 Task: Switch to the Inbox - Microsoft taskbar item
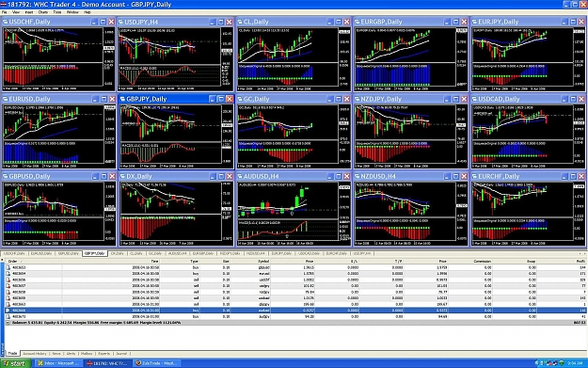click(x=58, y=363)
